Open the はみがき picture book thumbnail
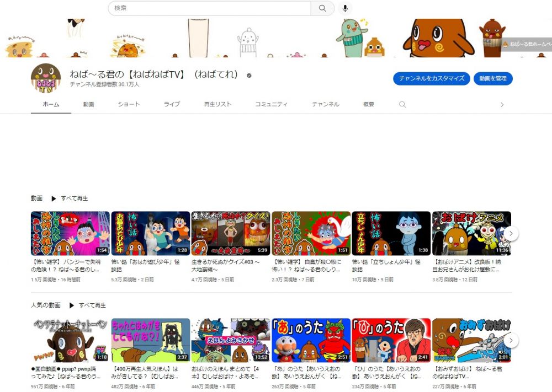The height and width of the screenshot is (392, 552). click(151, 340)
